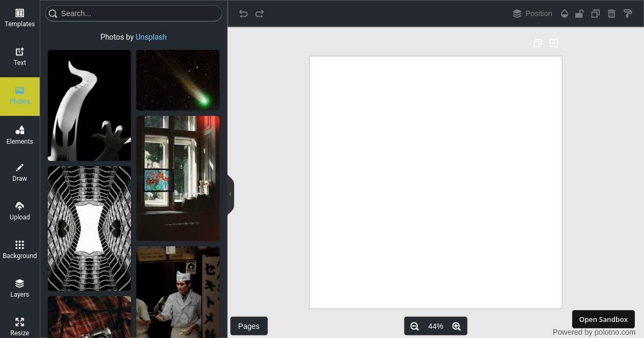Duplicate the selected element from the top toolbar

tap(595, 13)
